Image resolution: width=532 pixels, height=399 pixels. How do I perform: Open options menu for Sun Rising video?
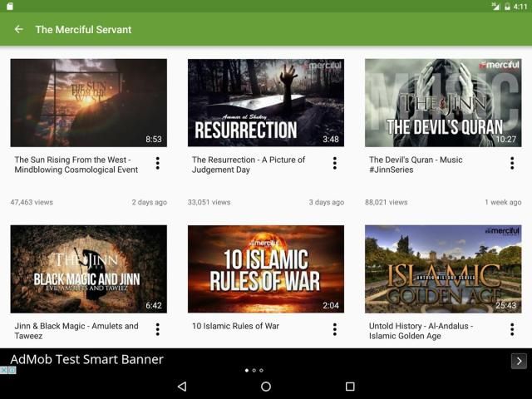point(157,164)
